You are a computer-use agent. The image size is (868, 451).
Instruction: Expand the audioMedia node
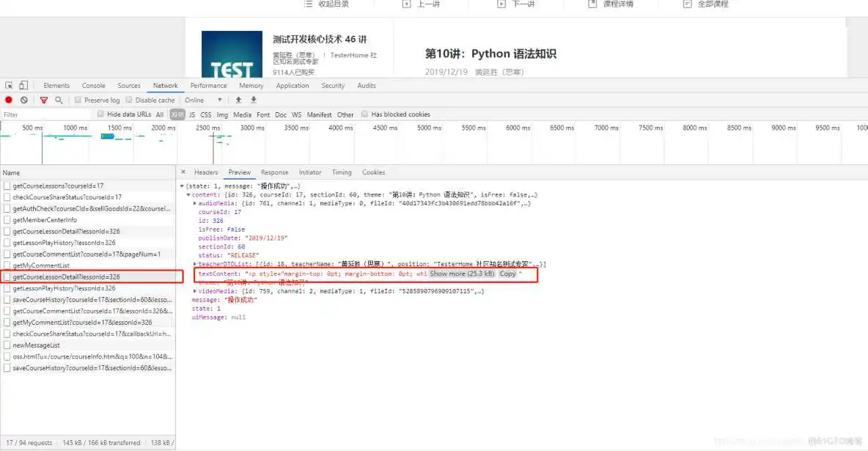[x=195, y=203]
